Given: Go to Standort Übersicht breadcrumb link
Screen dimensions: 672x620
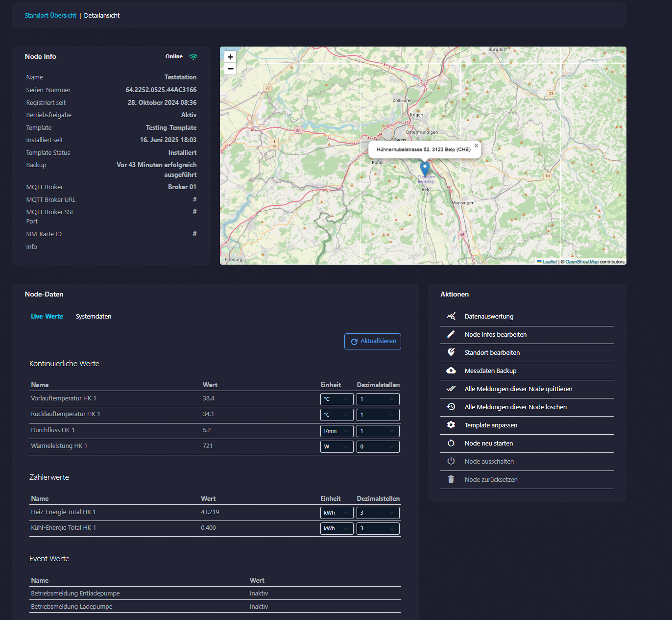Looking at the screenshot, I should 50,16.
